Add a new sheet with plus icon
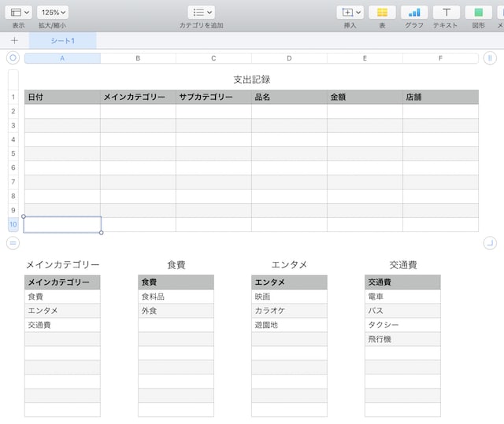 click(x=14, y=40)
